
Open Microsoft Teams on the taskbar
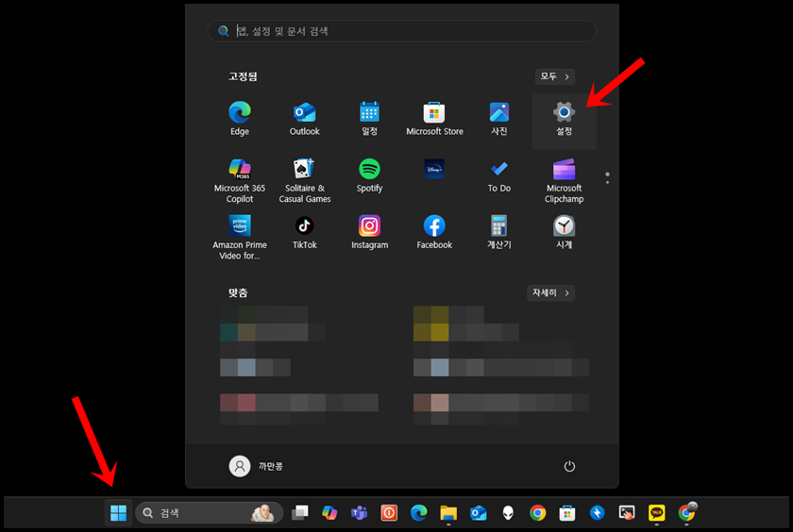(359, 513)
